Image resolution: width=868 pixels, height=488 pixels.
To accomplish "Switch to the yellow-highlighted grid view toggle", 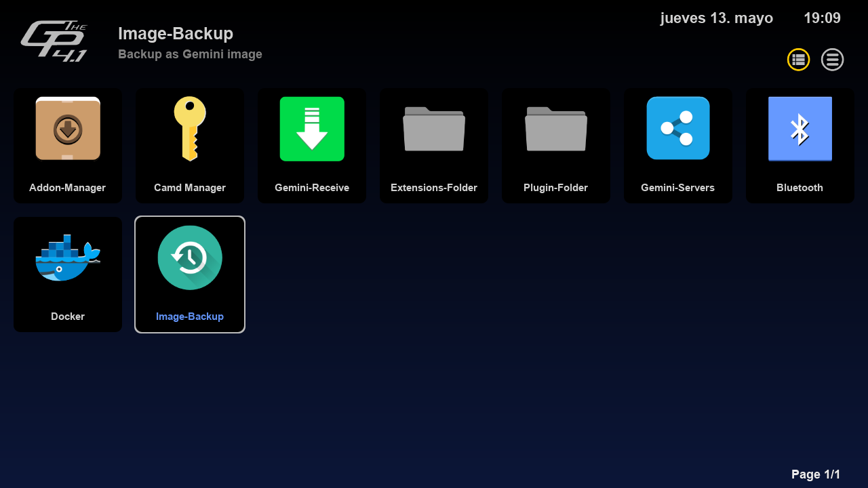I will [798, 60].
